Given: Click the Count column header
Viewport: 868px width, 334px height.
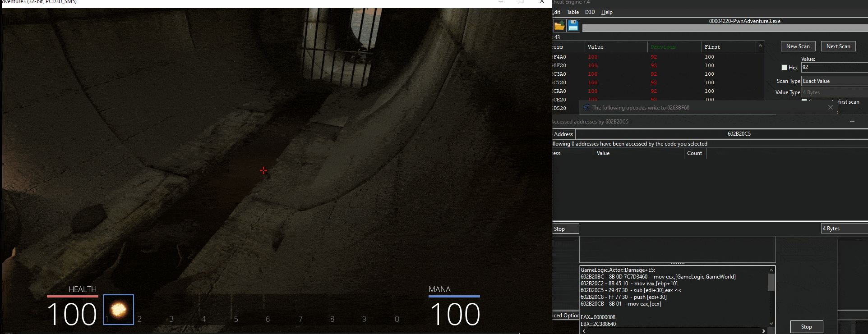Looking at the screenshot, I should point(695,153).
